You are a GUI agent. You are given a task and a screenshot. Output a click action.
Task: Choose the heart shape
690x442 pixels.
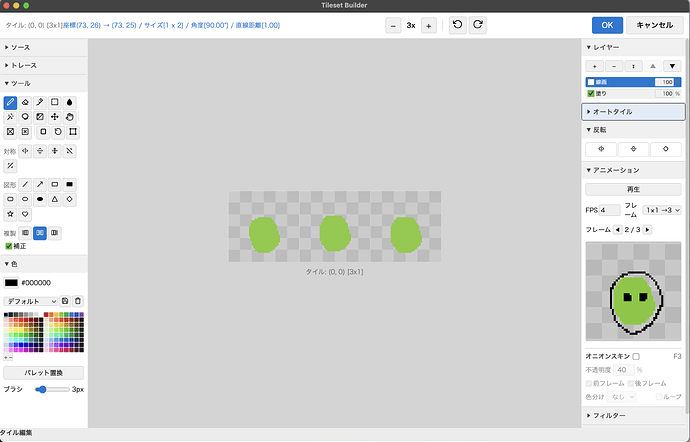25,214
